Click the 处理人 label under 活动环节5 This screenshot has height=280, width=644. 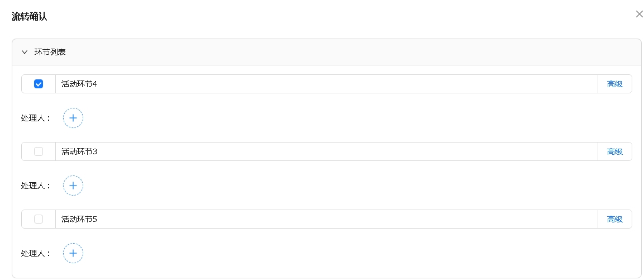[x=36, y=253]
